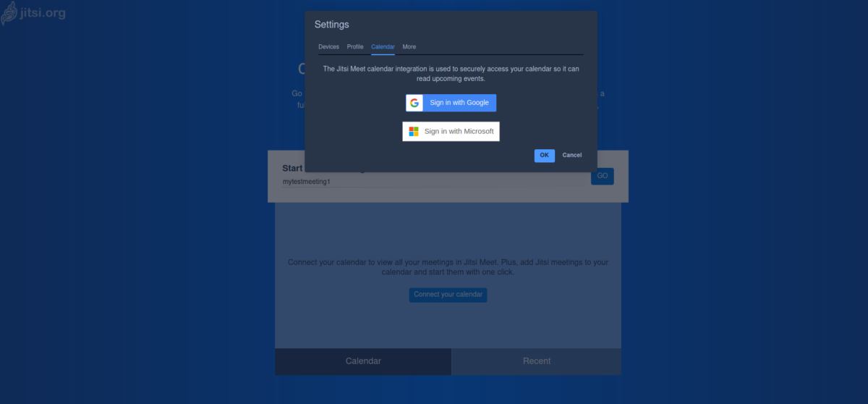The width and height of the screenshot is (868, 404).
Task: Open the More tab in Settings
Action: click(x=409, y=47)
